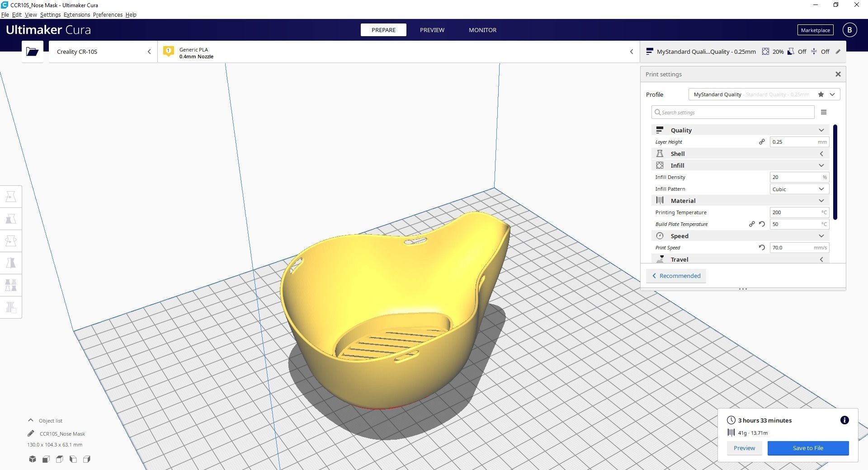Select the Rotate tool in left toolbar
This screenshot has width=868, height=470.
click(11, 241)
